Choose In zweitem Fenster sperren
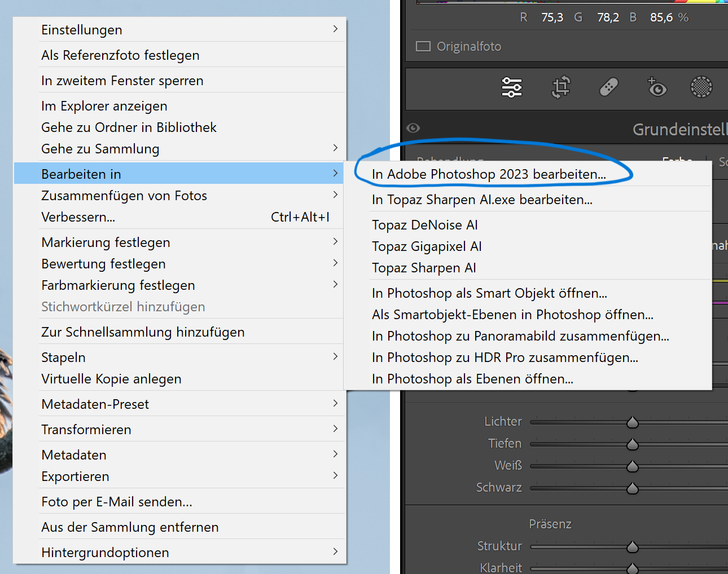 tap(179, 81)
